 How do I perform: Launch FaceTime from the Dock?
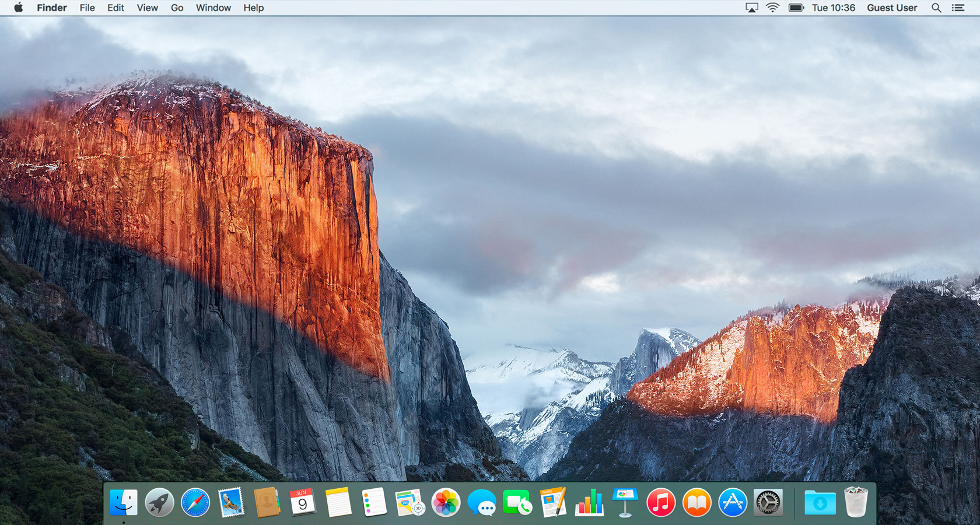[517, 503]
